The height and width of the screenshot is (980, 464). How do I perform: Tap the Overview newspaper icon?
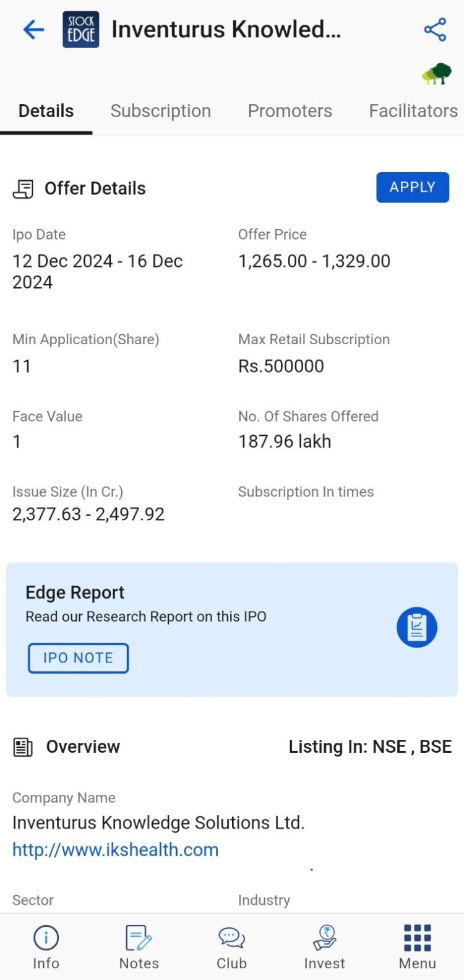point(23,747)
